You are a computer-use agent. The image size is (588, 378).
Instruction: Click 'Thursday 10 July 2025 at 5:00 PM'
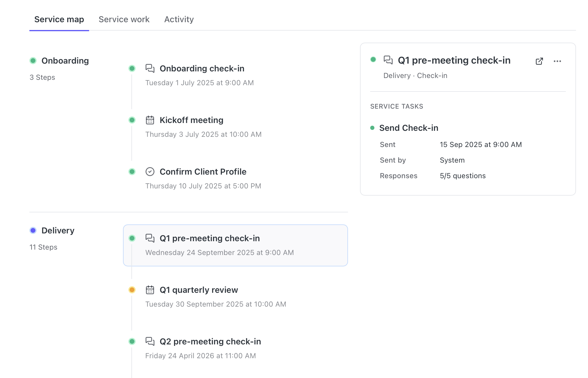(203, 186)
